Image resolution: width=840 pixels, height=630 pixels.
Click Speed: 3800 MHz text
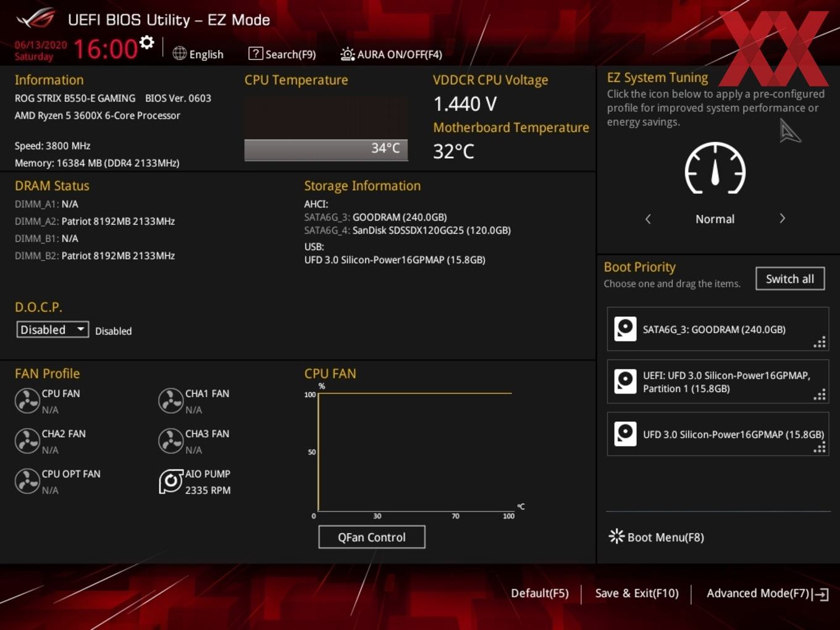click(x=52, y=146)
